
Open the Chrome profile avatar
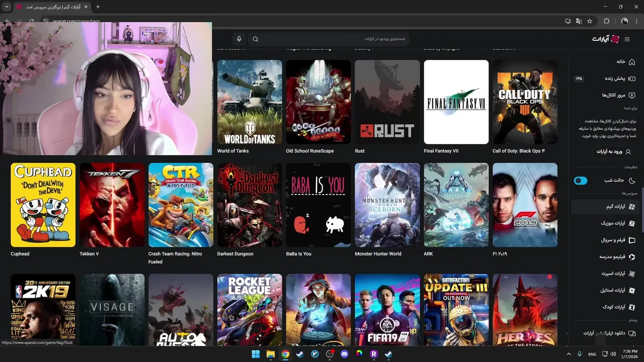point(624,21)
